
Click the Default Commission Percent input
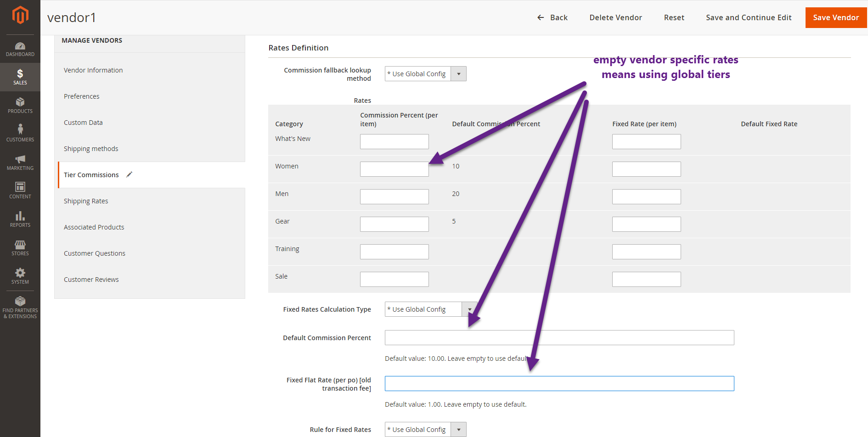pos(559,338)
